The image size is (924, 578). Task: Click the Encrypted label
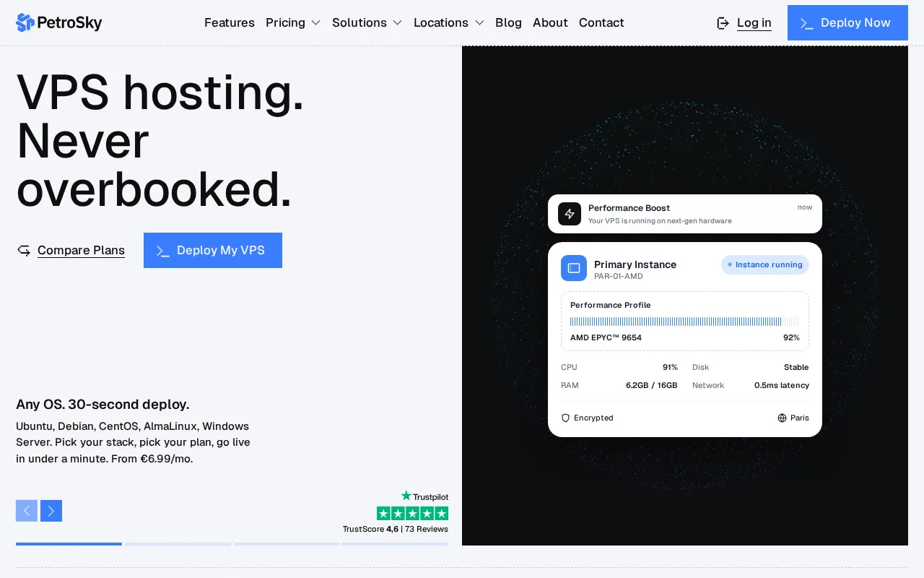tap(593, 418)
